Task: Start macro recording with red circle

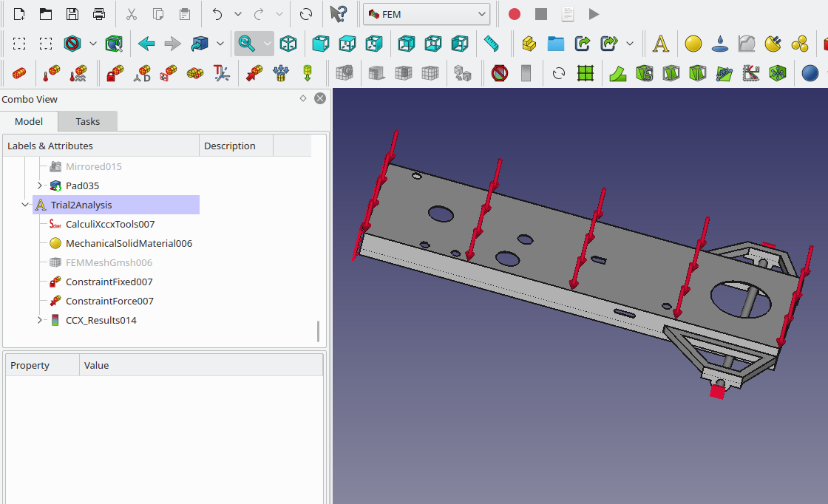Action: pos(515,14)
